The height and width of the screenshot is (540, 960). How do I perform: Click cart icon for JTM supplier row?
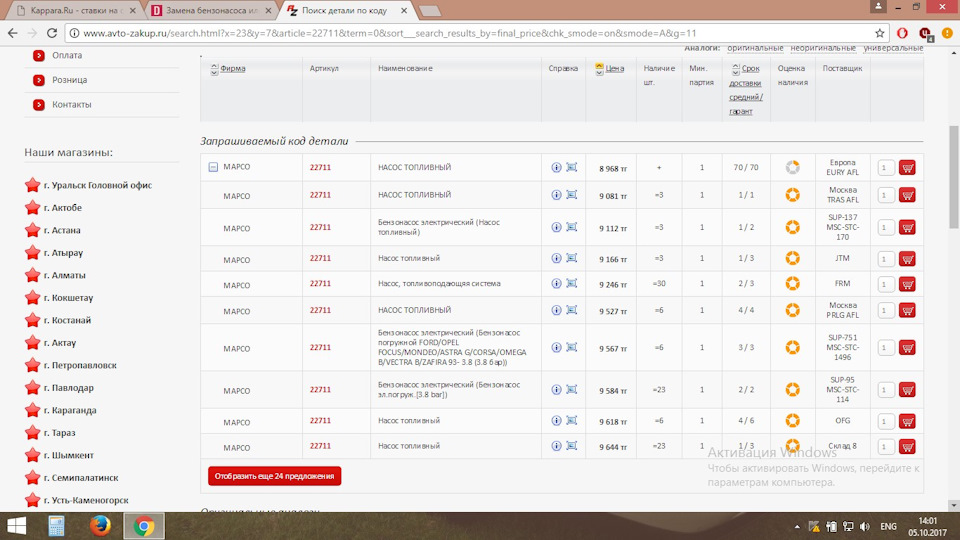(x=907, y=259)
